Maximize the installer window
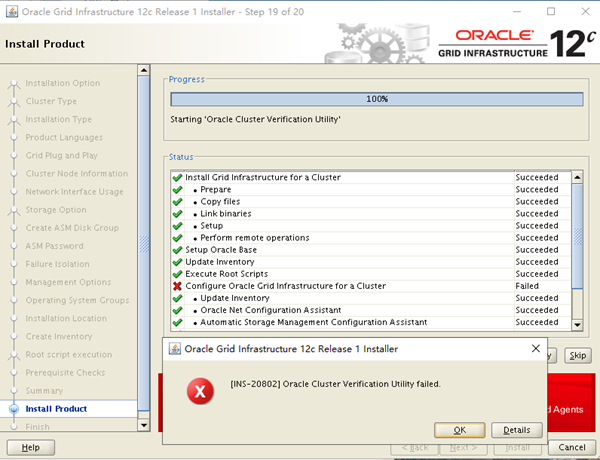The image size is (600, 460). (x=551, y=11)
